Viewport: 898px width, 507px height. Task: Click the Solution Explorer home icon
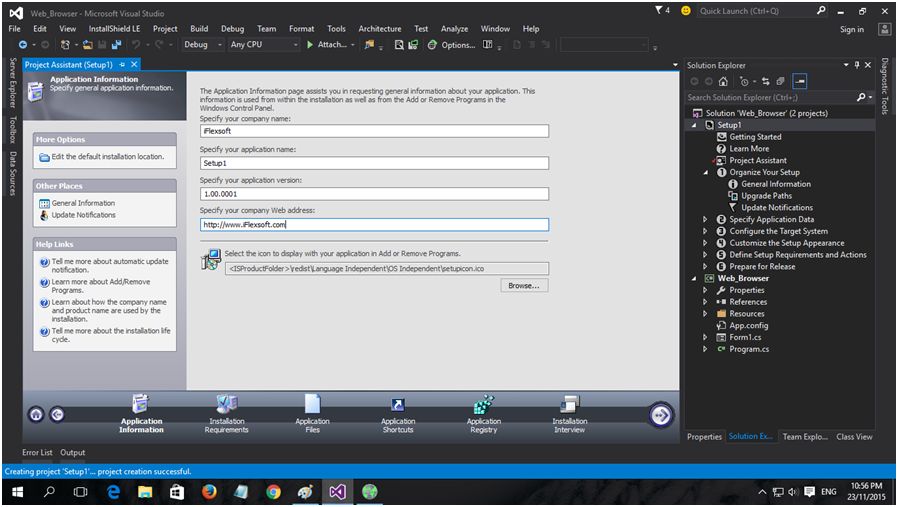pos(721,81)
